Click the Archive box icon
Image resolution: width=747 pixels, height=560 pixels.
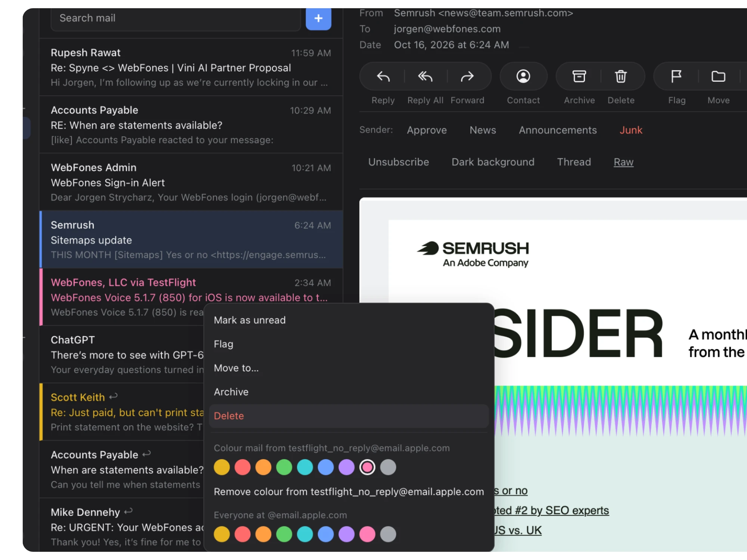click(x=579, y=76)
